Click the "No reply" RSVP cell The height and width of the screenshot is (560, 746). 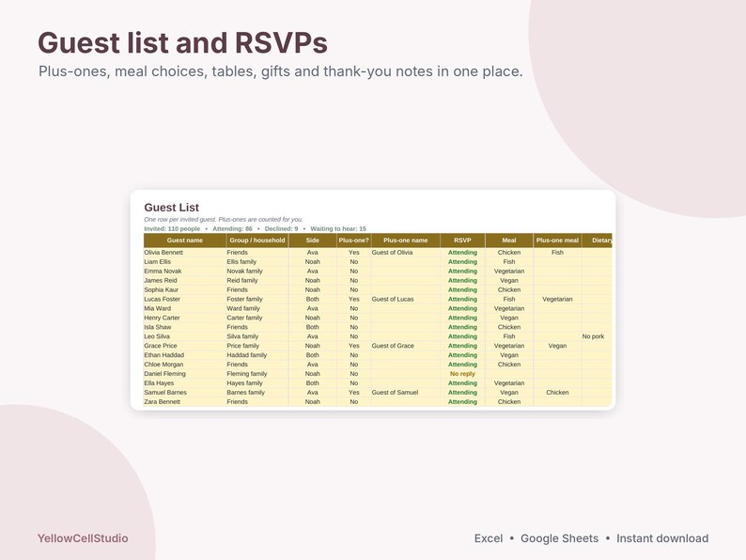(x=462, y=374)
